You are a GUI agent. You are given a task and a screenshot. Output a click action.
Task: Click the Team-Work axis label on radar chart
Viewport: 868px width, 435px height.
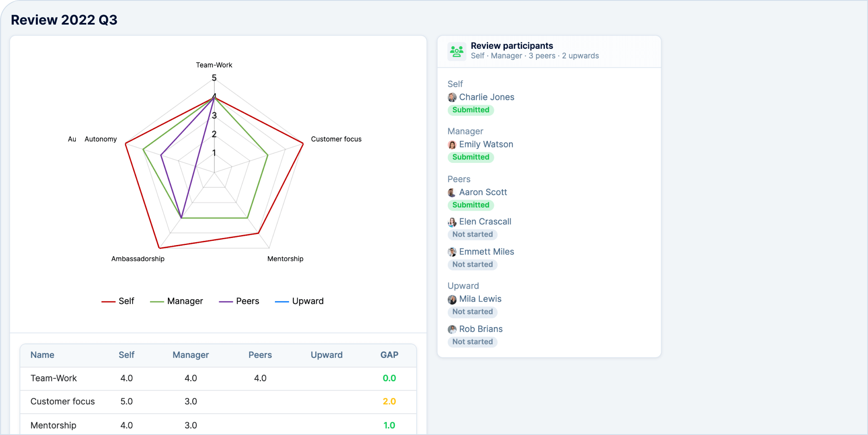tap(214, 65)
